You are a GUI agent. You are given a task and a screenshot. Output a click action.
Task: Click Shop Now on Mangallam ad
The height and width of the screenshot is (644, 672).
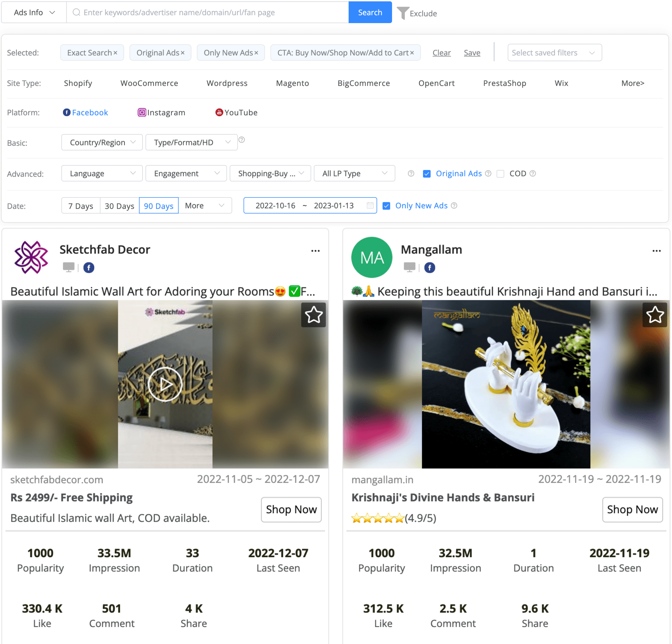pyautogui.click(x=632, y=510)
